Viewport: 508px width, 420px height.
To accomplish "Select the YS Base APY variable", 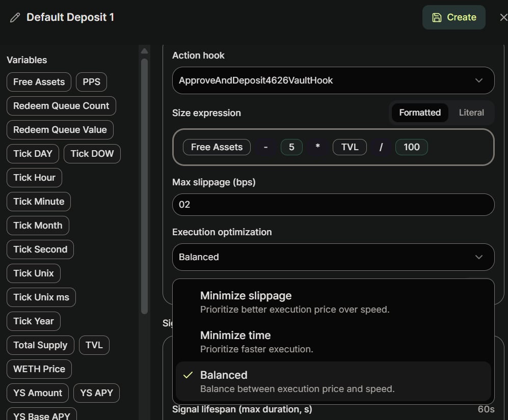I will (42, 414).
